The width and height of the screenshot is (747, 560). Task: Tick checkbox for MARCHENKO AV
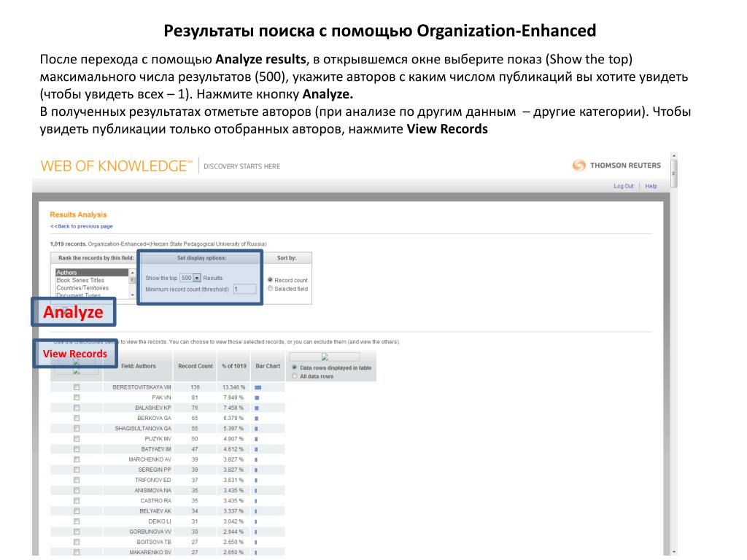click(77, 459)
